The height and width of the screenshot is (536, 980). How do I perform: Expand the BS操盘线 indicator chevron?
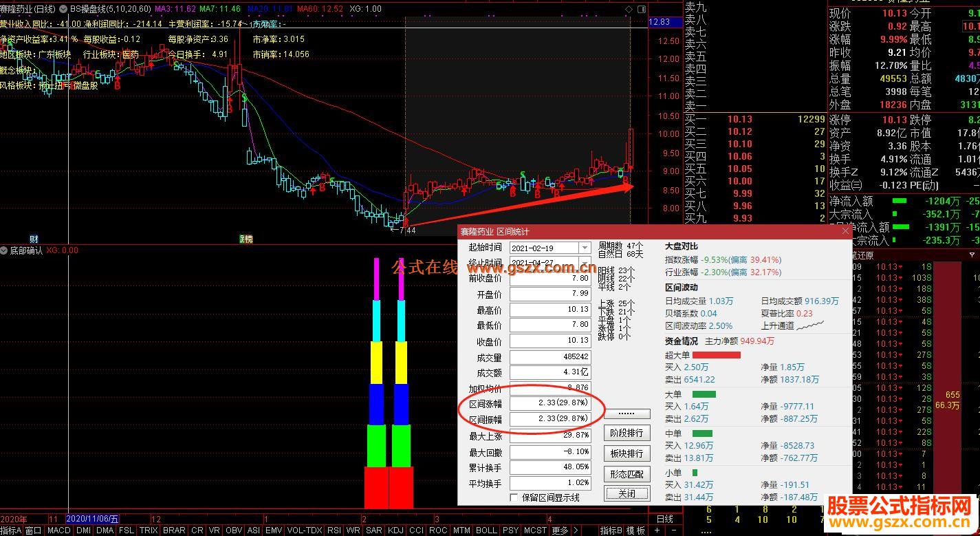click(65, 9)
